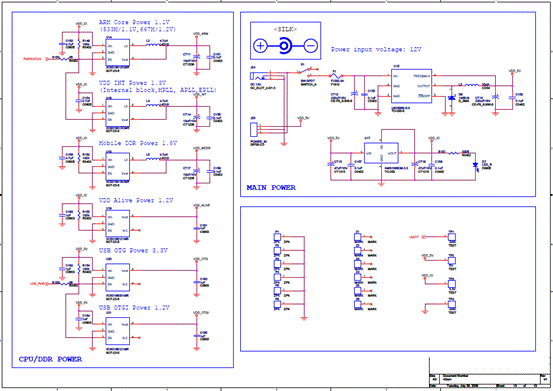This screenshot has width=553, height=391.
Task: Click the inductor symbol in ARM Core Power circuit
Action: pos(153,45)
